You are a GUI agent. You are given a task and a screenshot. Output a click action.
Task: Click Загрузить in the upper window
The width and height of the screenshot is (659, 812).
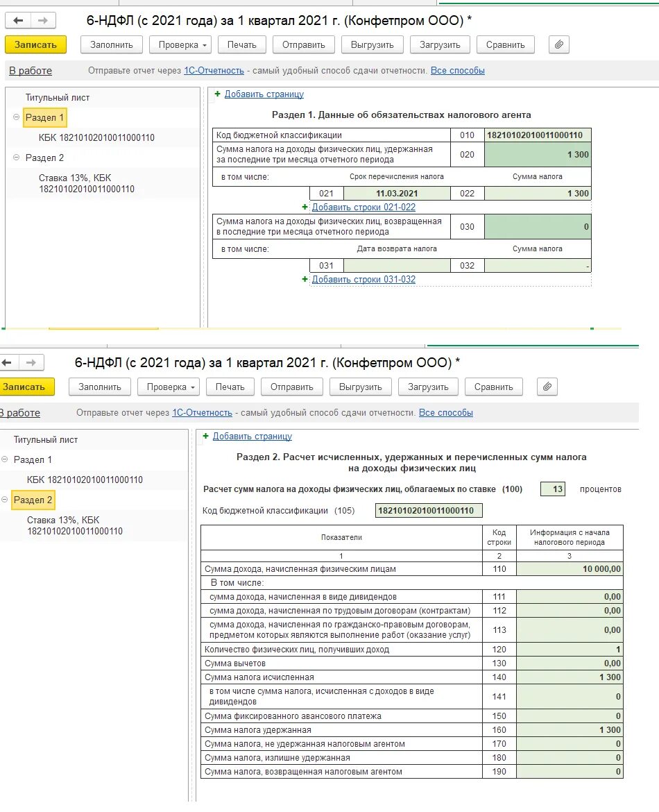pos(440,44)
